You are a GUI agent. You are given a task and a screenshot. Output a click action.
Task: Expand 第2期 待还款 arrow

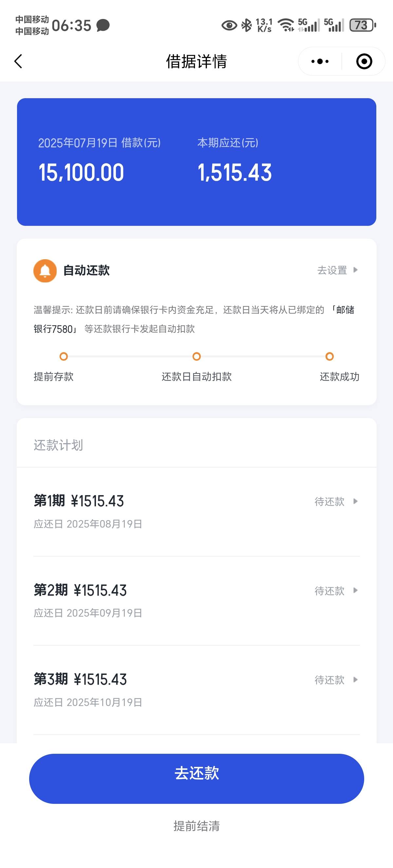[355, 590]
